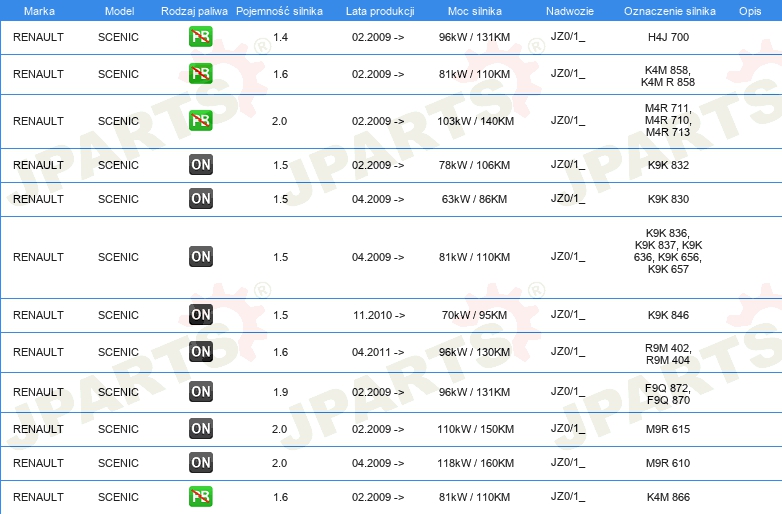
Task: Click power value 118kW / 160KM
Action: (475, 463)
